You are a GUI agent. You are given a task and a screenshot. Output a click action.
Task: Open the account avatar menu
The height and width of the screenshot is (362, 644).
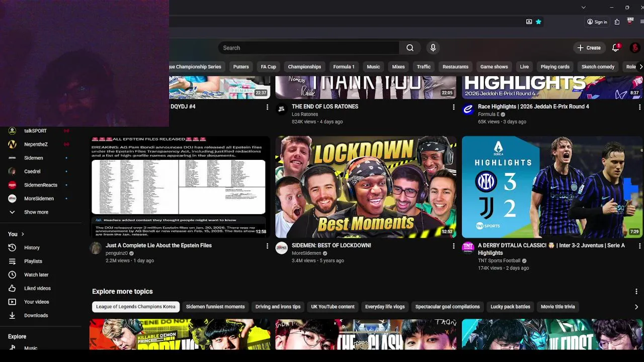[635, 48]
